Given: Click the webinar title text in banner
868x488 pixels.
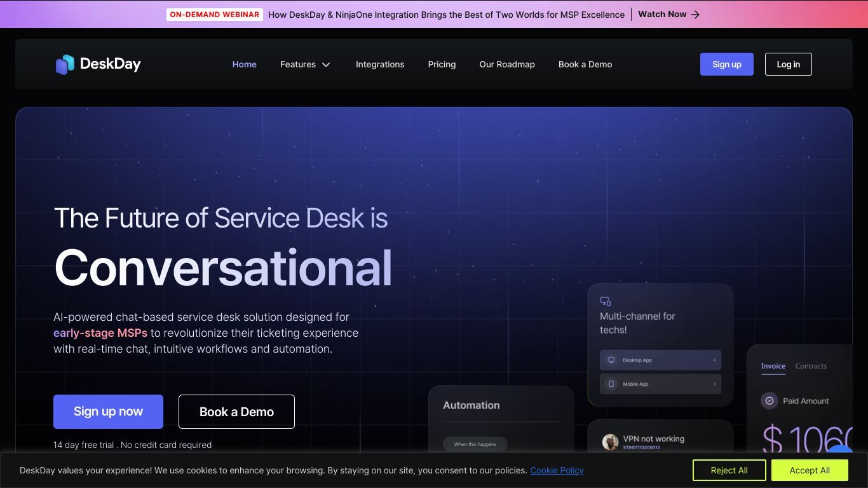Looking at the screenshot, I should pyautogui.click(x=446, y=14).
